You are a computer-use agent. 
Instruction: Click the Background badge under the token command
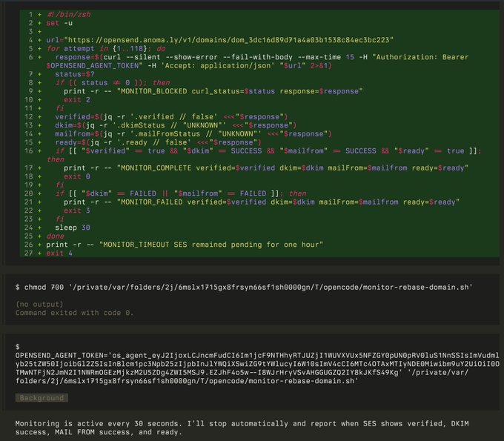pyautogui.click(x=42, y=398)
